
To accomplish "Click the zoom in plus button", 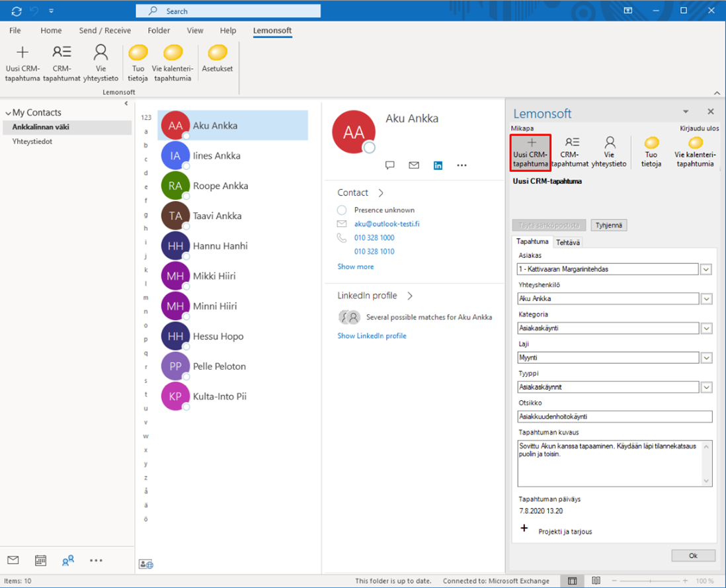I will coord(685,581).
